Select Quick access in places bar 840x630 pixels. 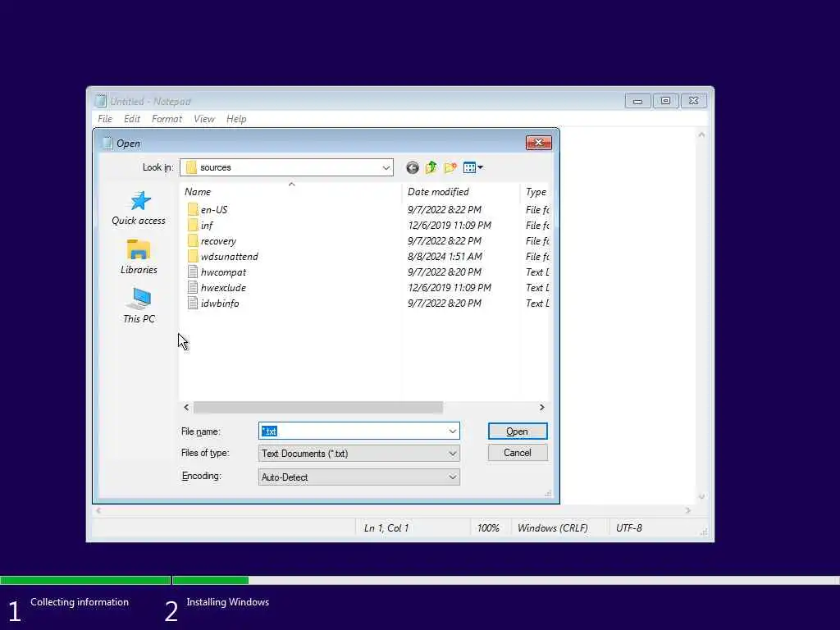(139, 208)
